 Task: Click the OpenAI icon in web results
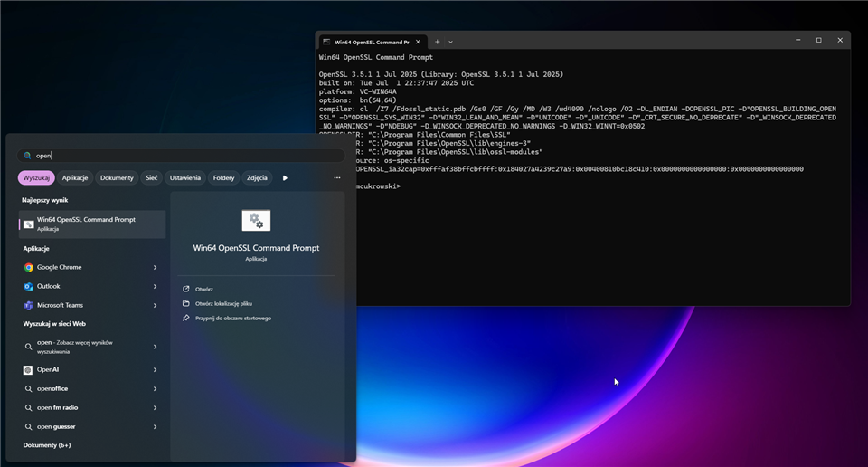pos(28,370)
